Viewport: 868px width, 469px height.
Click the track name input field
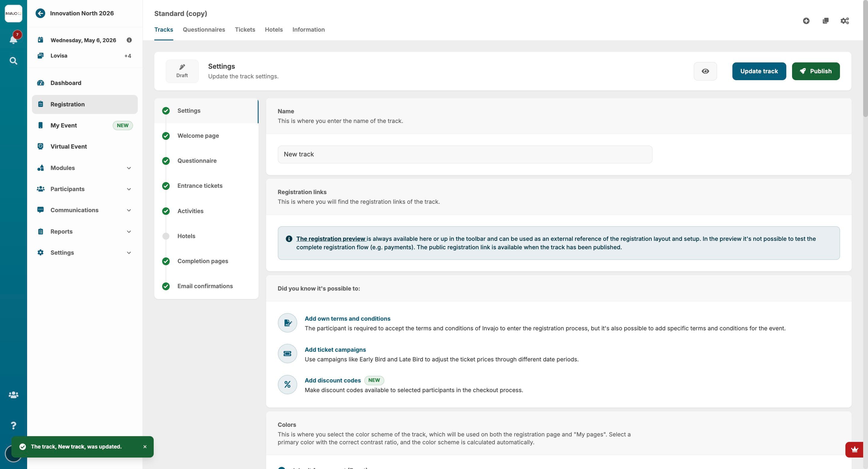coord(465,154)
